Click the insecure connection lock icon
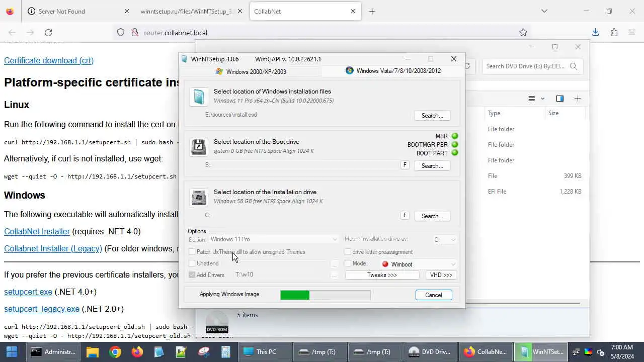 coord(135,33)
